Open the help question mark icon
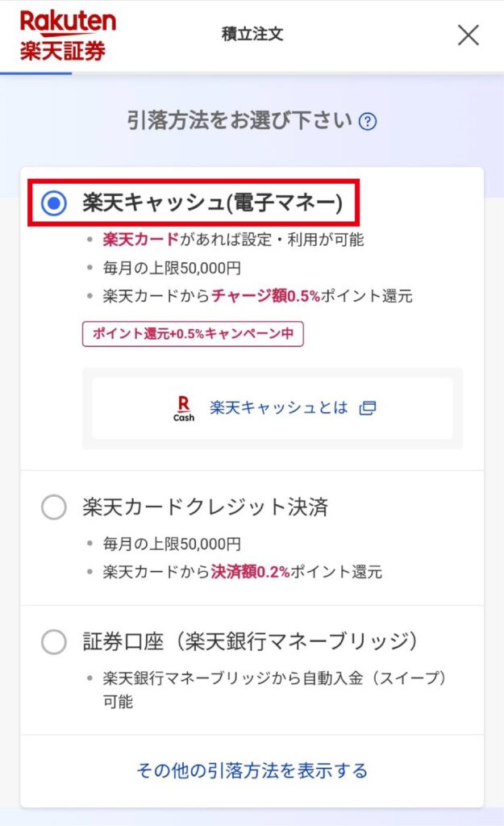 click(368, 122)
